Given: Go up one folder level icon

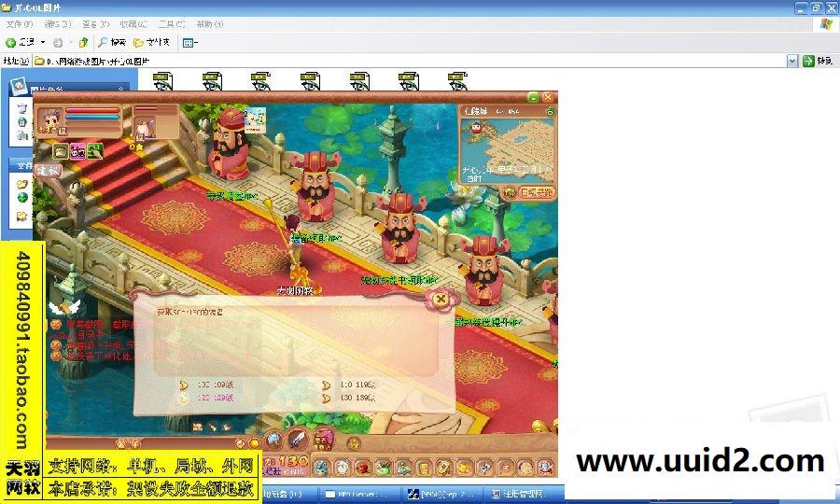Looking at the screenshot, I should pos(84,42).
